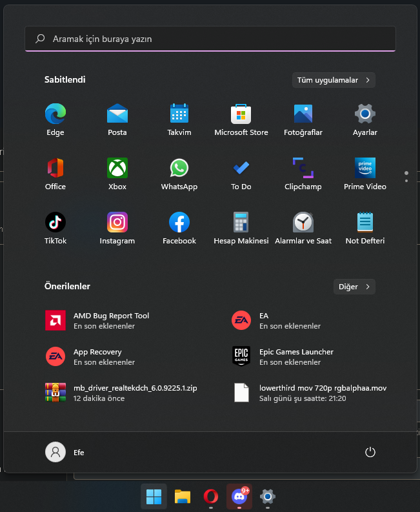Go to next pinned apps page dot
Image resolution: width=420 pixels, height=512 pixels.
click(x=406, y=181)
